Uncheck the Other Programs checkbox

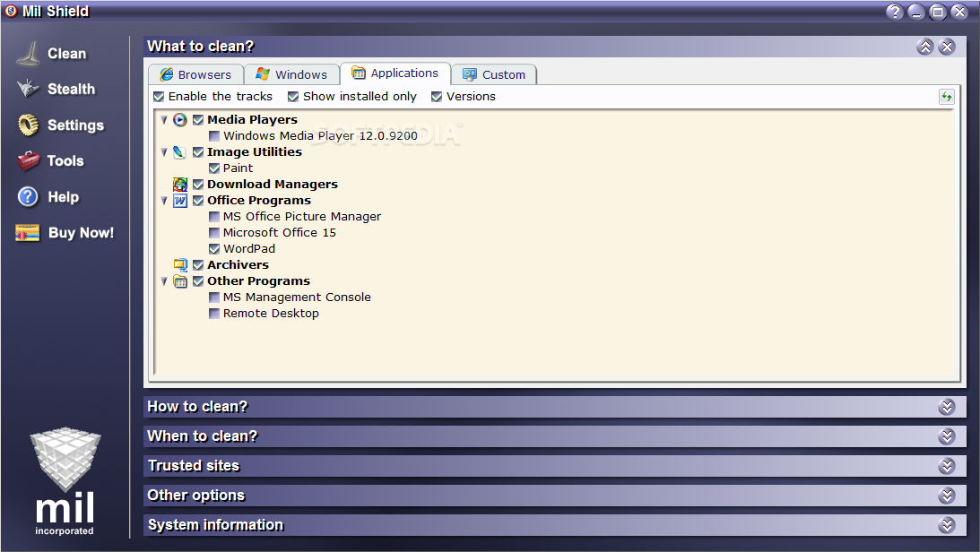coord(198,281)
